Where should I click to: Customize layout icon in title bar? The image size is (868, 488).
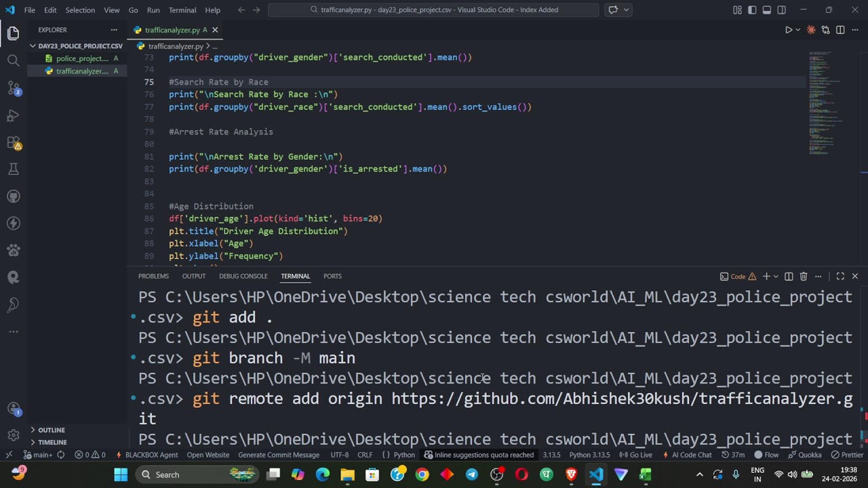click(737, 10)
